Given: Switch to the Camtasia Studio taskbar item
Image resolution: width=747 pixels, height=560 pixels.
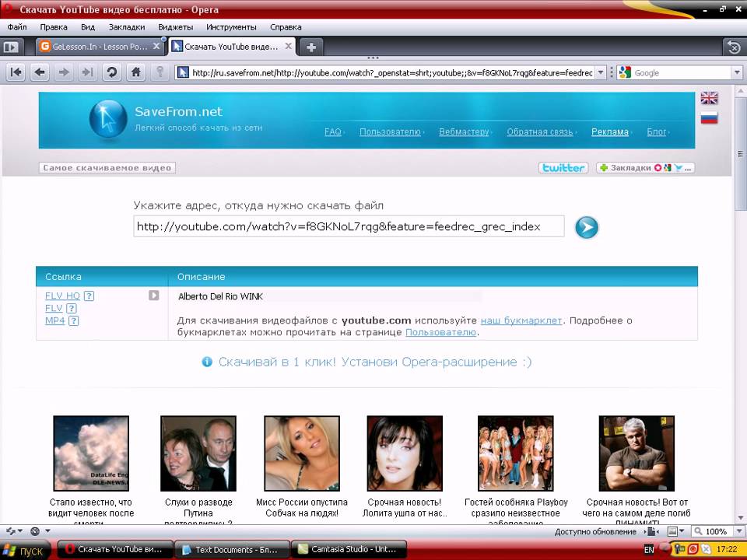Looking at the screenshot, I should tap(349, 550).
